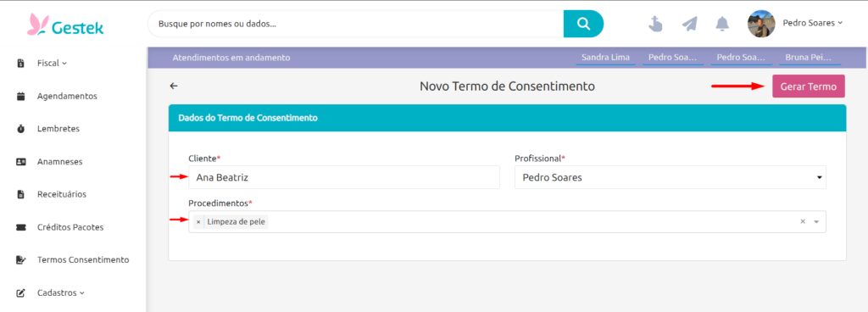Screen dimensions: 868x312
Task: Expand the Cadastros sidebar menu
Action: [x=61, y=292]
